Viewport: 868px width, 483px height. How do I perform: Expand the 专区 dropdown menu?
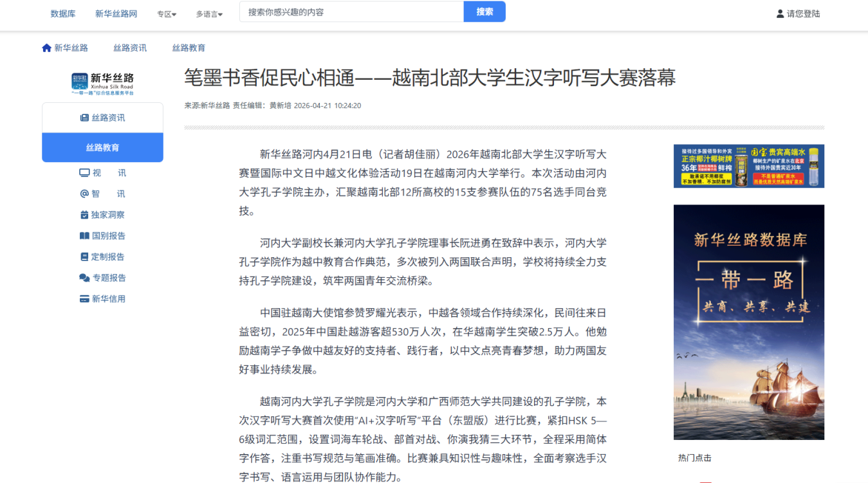pos(167,14)
